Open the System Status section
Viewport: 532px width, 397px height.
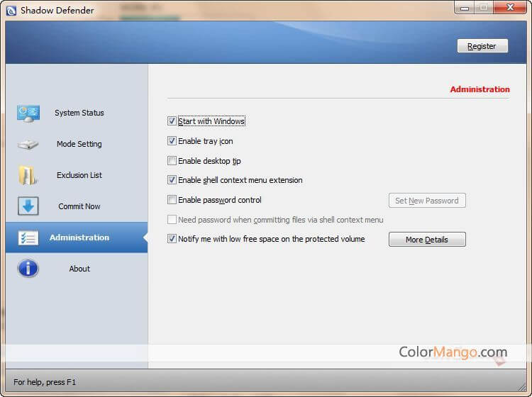pos(79,113)
